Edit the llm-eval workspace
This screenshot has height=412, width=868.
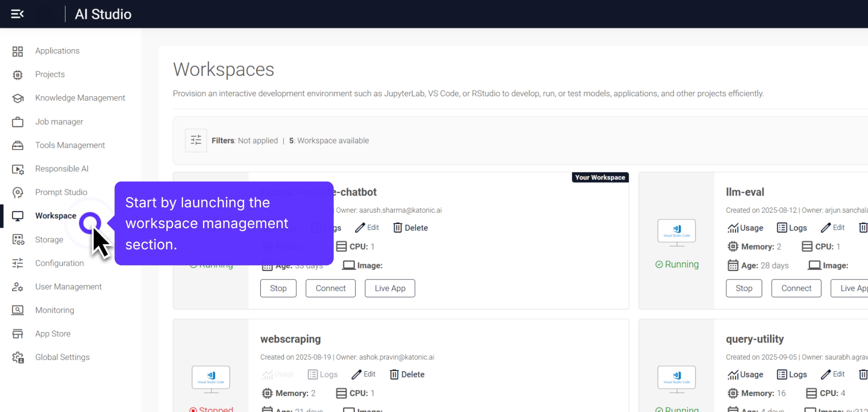[833, 227]
